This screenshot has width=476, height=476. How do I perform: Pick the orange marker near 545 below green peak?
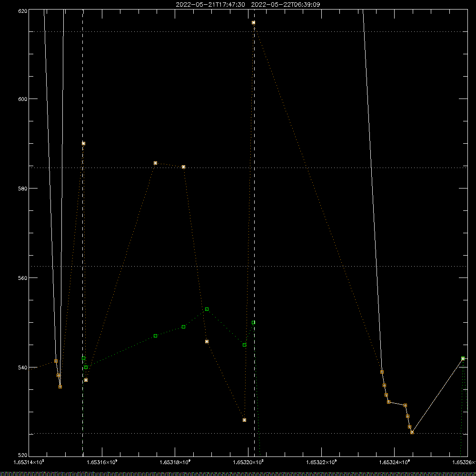(x=207, y=342)
